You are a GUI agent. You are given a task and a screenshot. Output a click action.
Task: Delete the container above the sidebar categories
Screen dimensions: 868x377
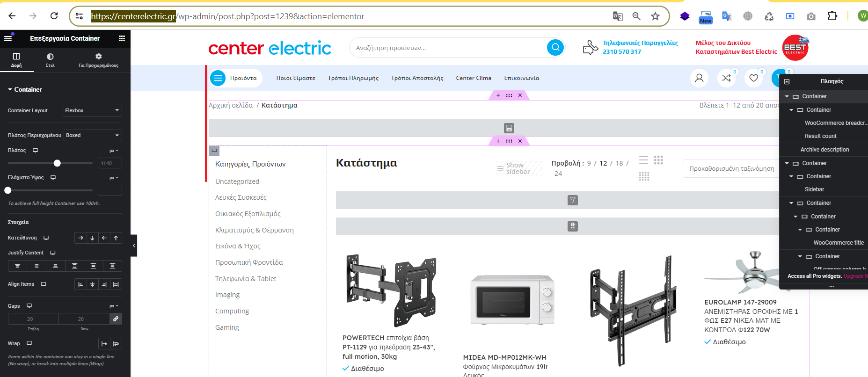coord(520,141)
